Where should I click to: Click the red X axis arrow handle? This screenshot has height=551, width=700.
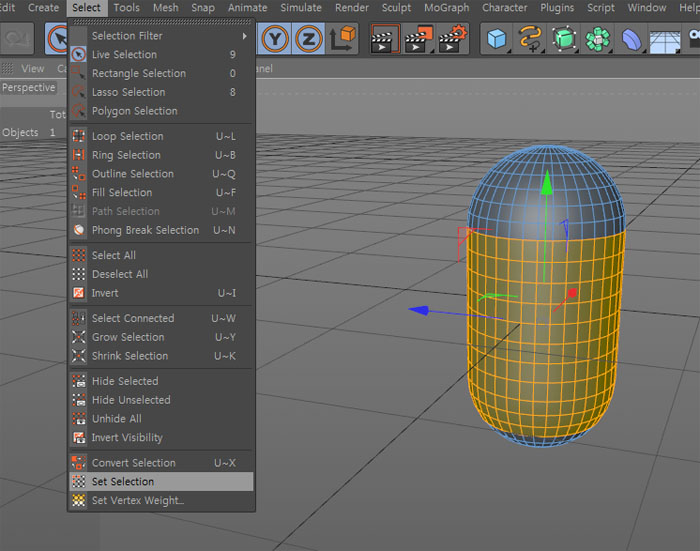pyautogui.click(x=571, y=293)
